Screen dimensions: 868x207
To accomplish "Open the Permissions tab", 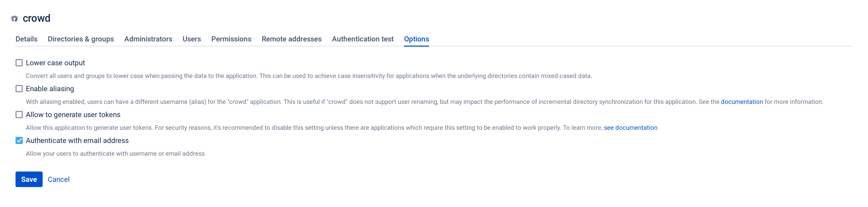I will (231, 39).
